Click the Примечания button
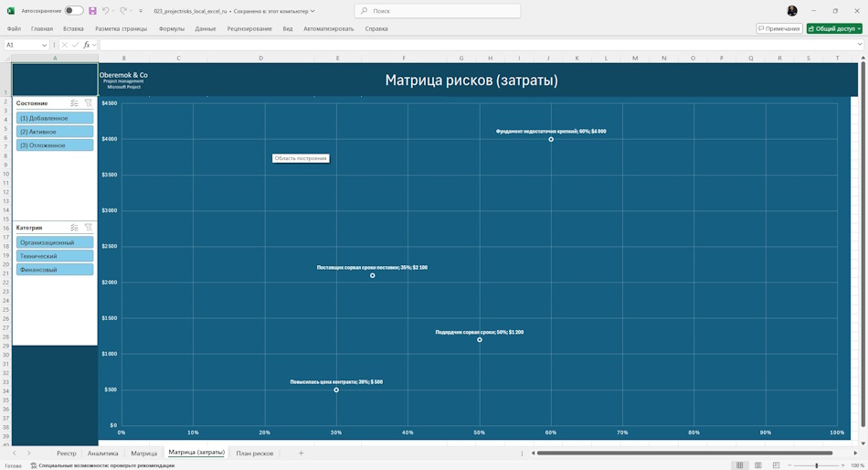Image resolution: width=868 pixels, height=470 pixels. coord(779,29)
